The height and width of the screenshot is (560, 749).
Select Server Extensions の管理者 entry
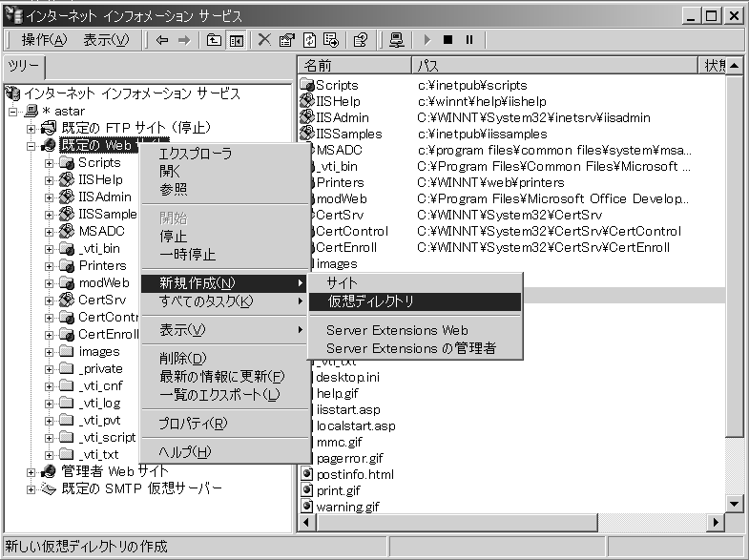tap(415, 348)
